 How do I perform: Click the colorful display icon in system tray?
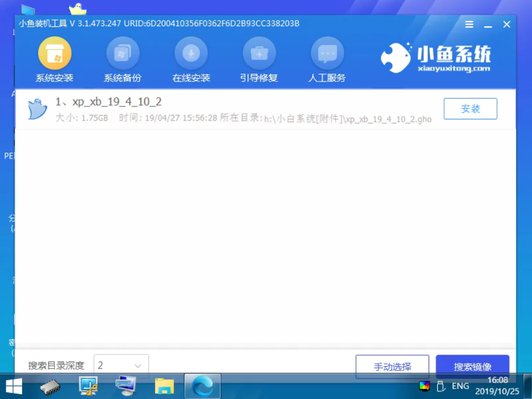424,386
